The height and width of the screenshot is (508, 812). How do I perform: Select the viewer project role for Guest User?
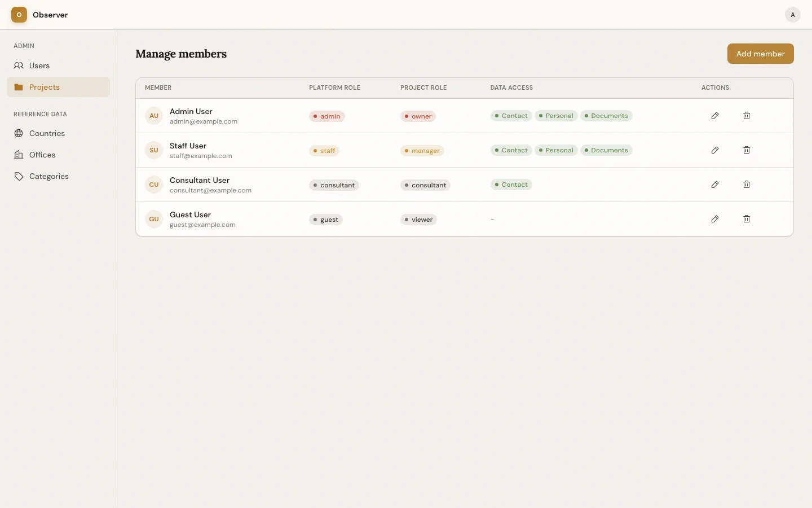coord(418,220)
